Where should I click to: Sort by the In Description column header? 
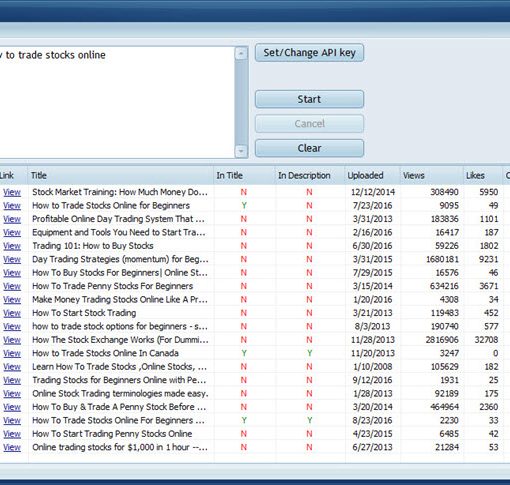tap(310, 175)
